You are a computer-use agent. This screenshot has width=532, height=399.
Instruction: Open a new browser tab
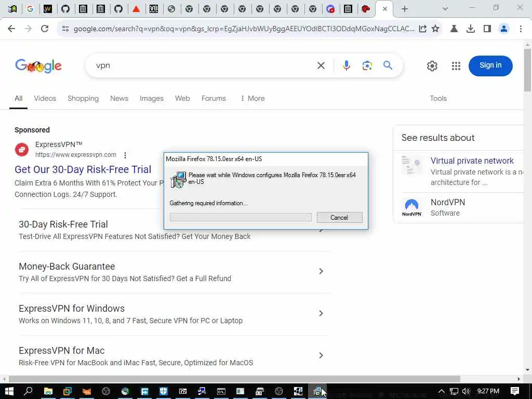(x=404, y=9)
